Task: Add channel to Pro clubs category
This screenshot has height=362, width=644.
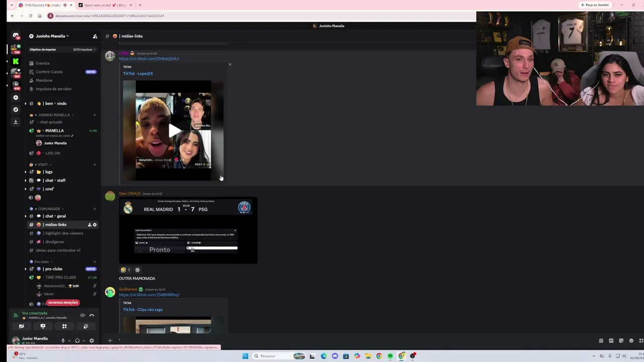Action: [95, 262]
